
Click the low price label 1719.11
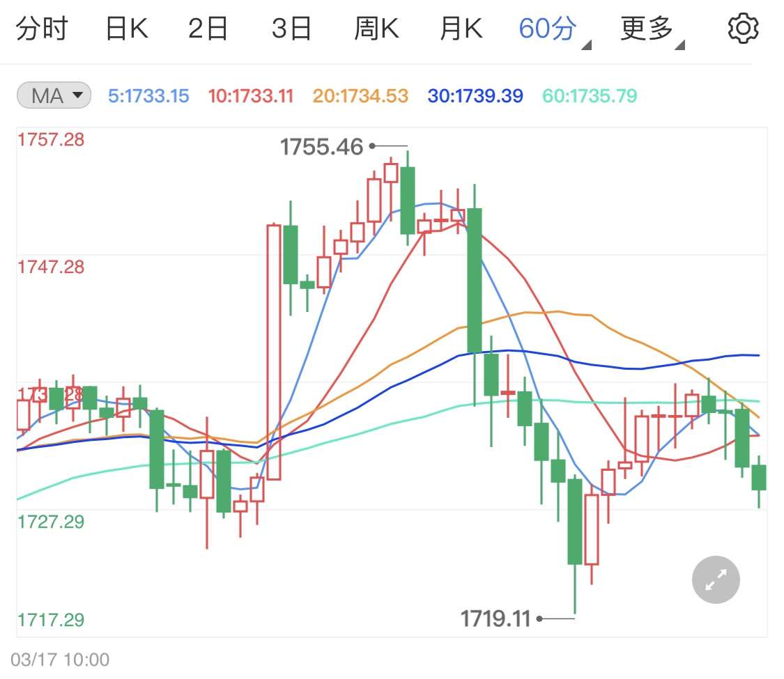tap(495, 619)
